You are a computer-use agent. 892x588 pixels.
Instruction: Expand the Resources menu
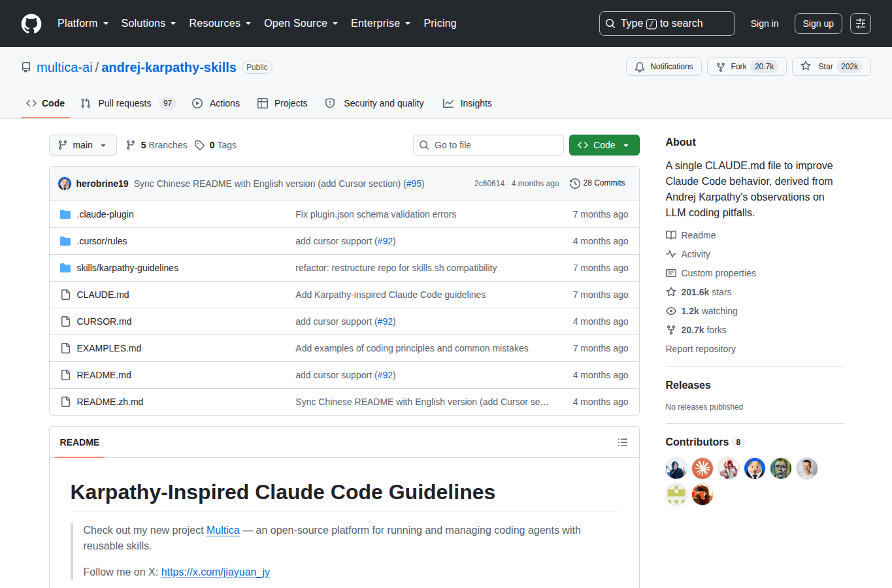[x=220, y=24]
